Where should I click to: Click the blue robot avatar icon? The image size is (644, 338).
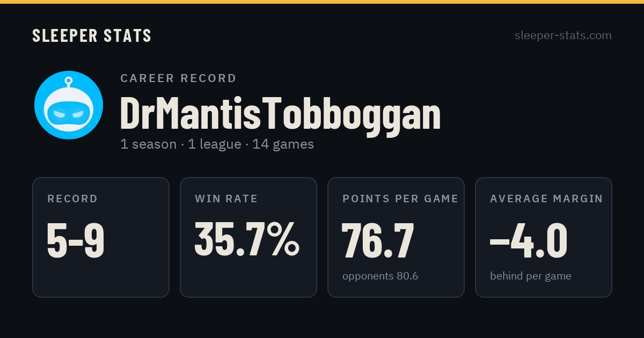(69, 105)
